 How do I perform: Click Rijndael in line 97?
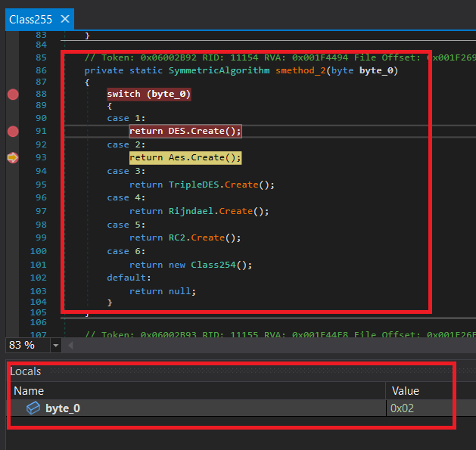pos(191,211)
